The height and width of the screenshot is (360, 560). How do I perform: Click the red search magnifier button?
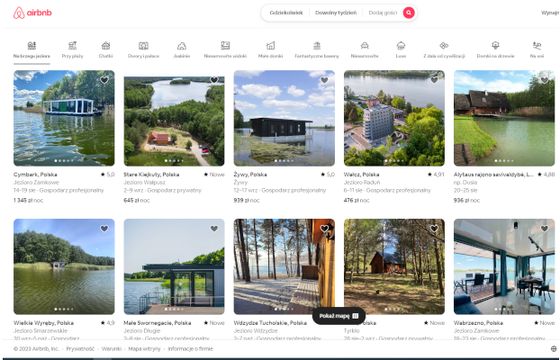(409, 13)
